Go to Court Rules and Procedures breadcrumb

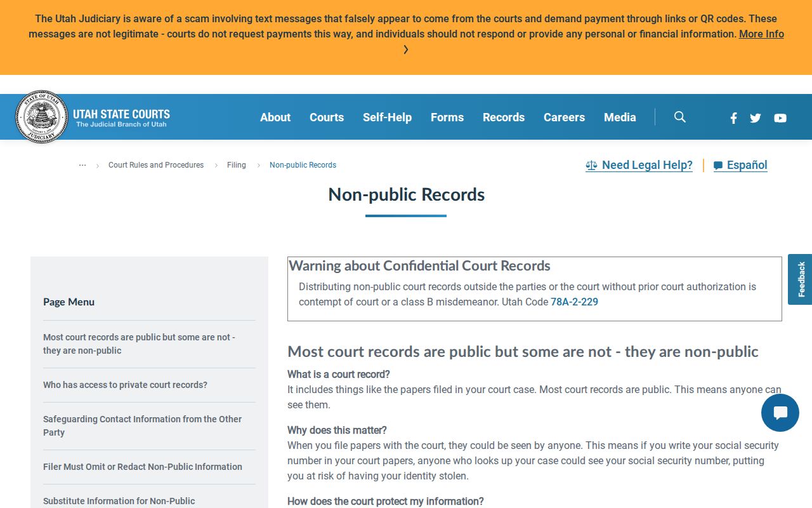156,165
